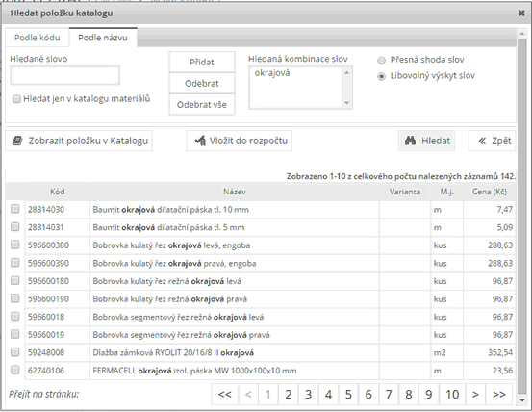Viewport: 532px width, 412px height.
Task: Go to results page 3
Action: [308, 395]
